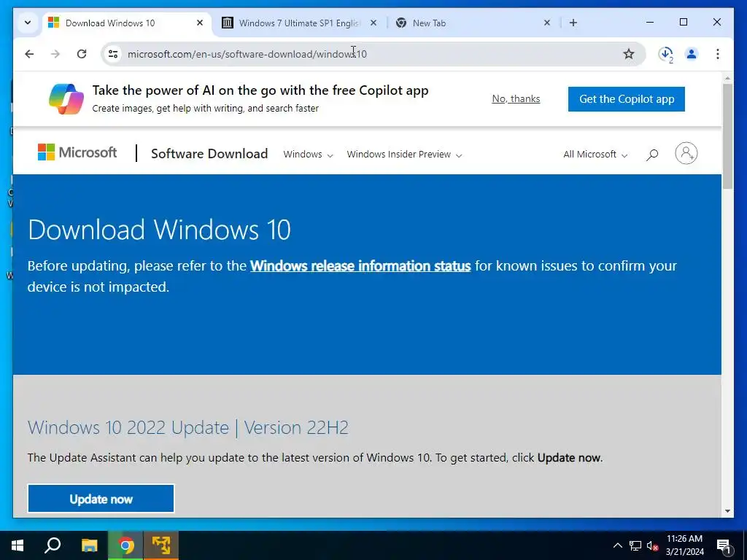This screenshot has height=560, width=747.
Task: Select the Download Windows 10 tab
Action: click(x=126, y=23)
